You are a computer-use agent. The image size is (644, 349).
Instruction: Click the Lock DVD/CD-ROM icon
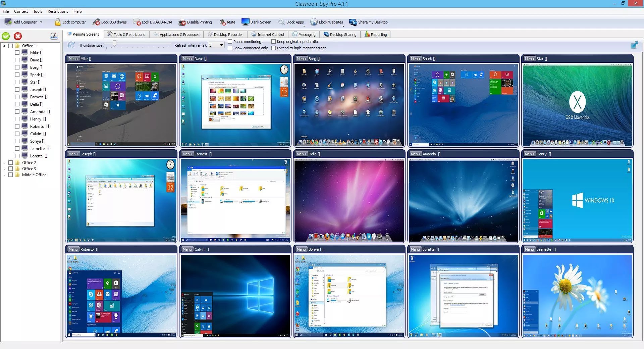click(x=153, y=22)
